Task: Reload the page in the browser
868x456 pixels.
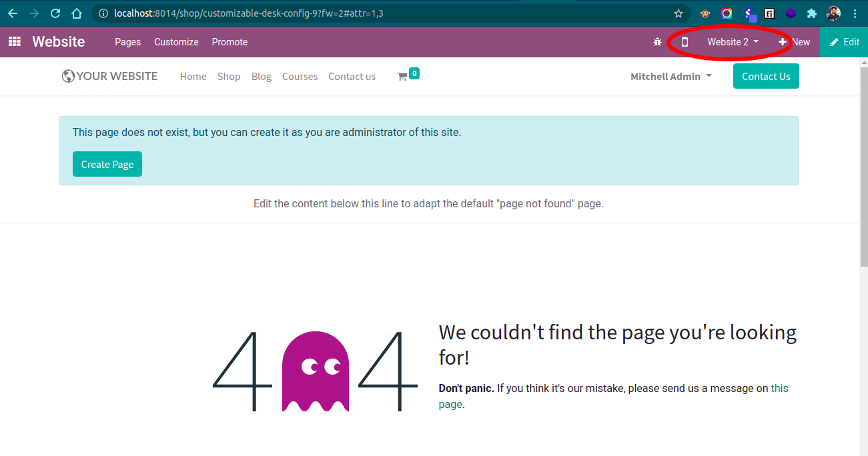Action: [x=55, y=13]
